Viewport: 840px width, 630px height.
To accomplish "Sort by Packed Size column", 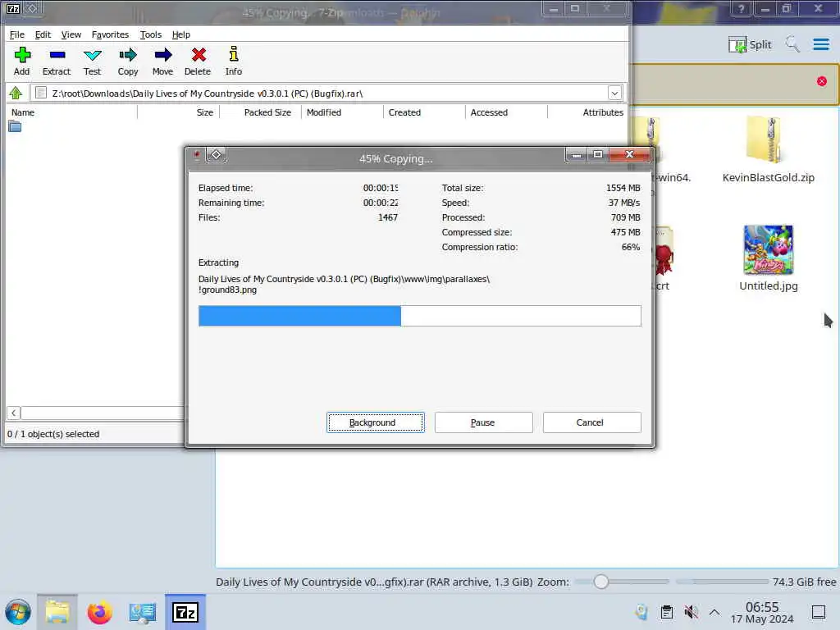I will 261,112.
